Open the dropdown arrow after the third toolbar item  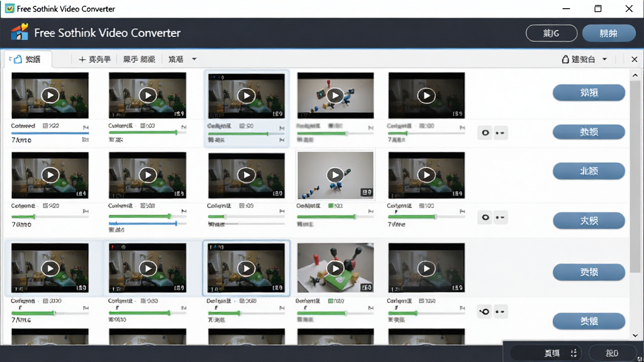(194, 60)
